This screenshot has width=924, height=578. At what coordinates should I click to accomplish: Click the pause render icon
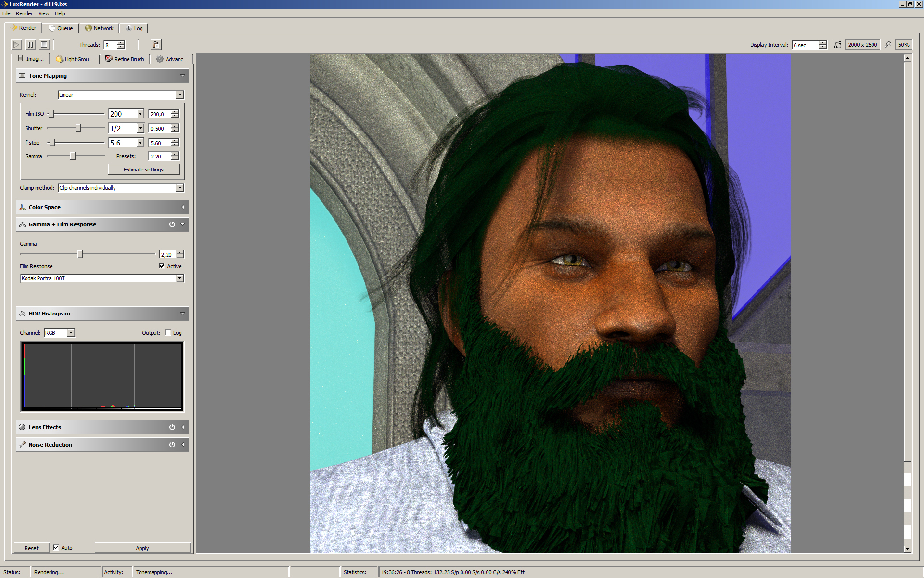tap(30, 45)
